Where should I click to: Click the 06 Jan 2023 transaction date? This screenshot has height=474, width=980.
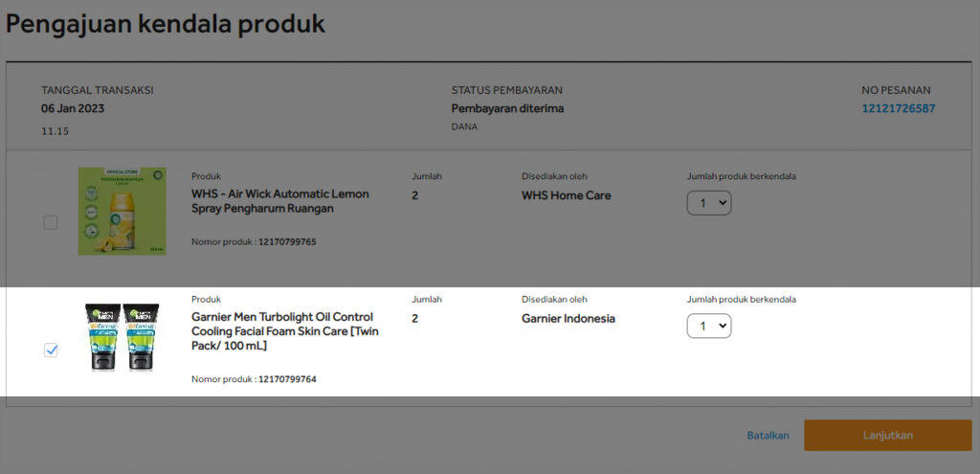click(x=73, y=109)
